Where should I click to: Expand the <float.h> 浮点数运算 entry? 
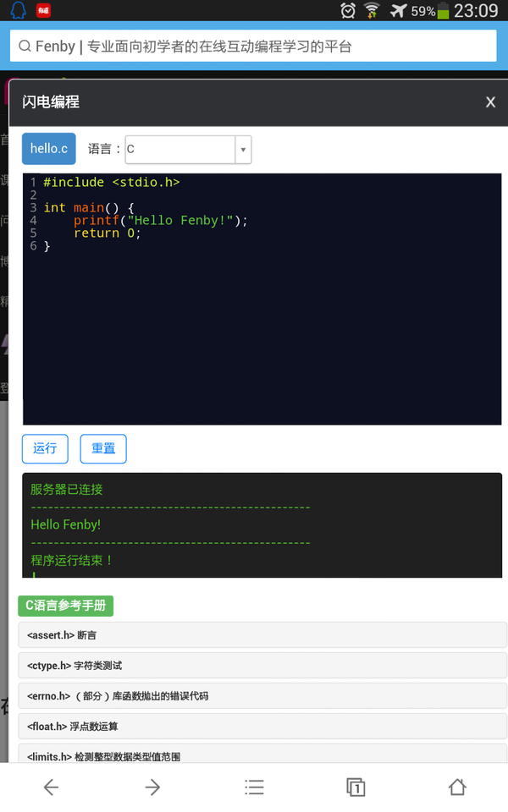[262, 727]
